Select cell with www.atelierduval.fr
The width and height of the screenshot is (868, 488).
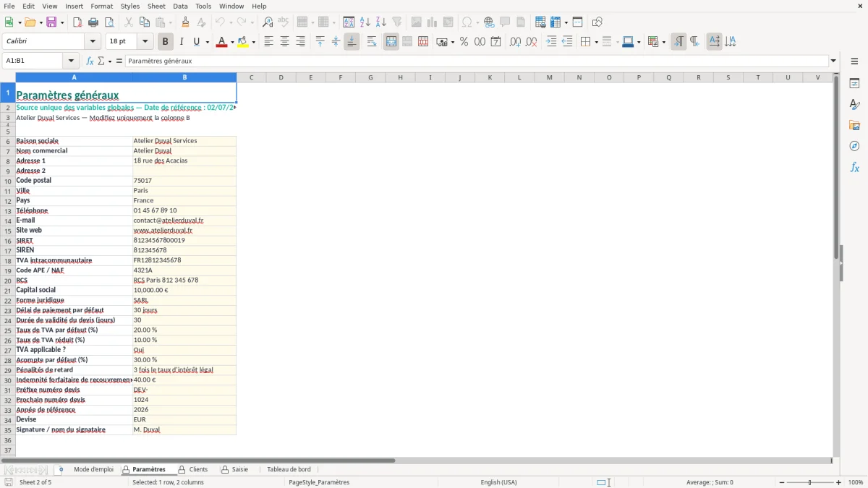(184, 231)
